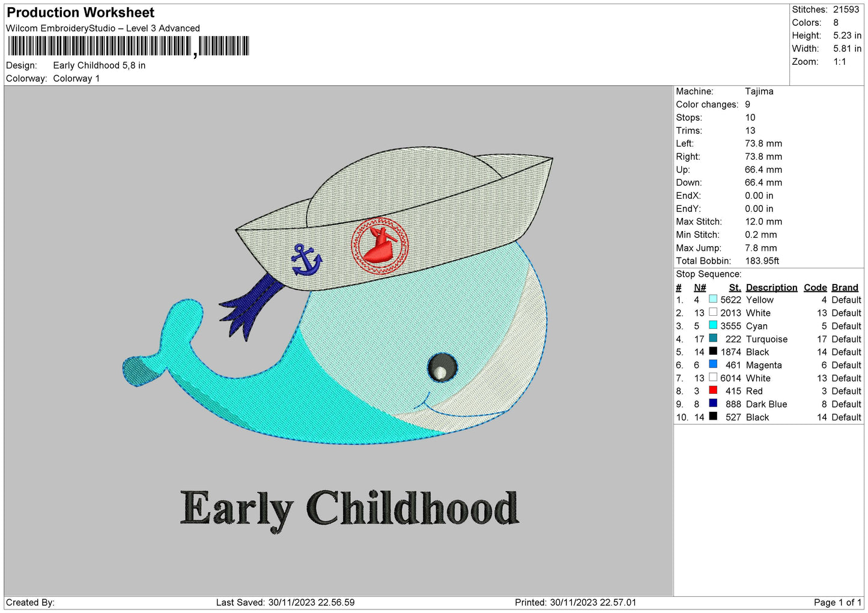Click the black swatch in row 5
Image resolution: width=868 pixels, height=613 pixels.
click(x=713, y=351)
